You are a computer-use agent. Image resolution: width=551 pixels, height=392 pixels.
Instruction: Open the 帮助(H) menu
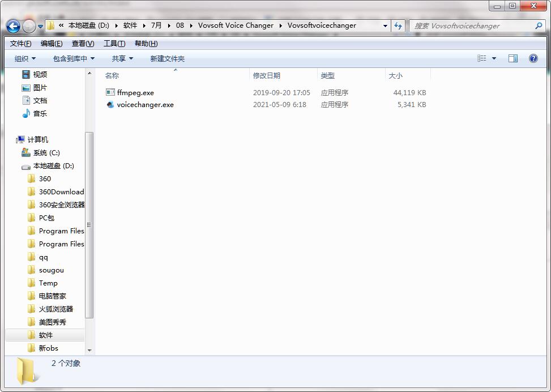pyautogui.click(x=146, y=44)
